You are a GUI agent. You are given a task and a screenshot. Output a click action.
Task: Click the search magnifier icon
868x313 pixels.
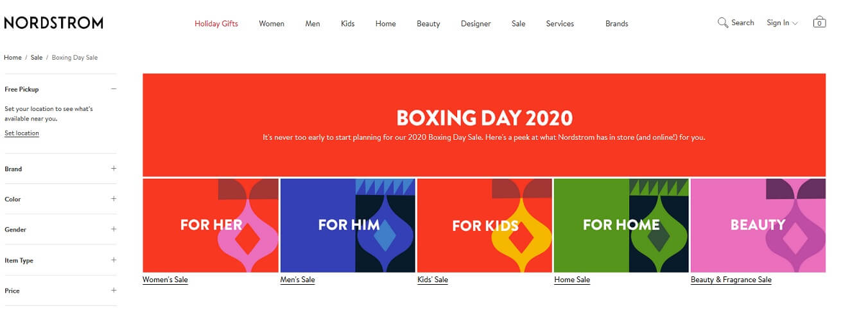pos(723,22)
